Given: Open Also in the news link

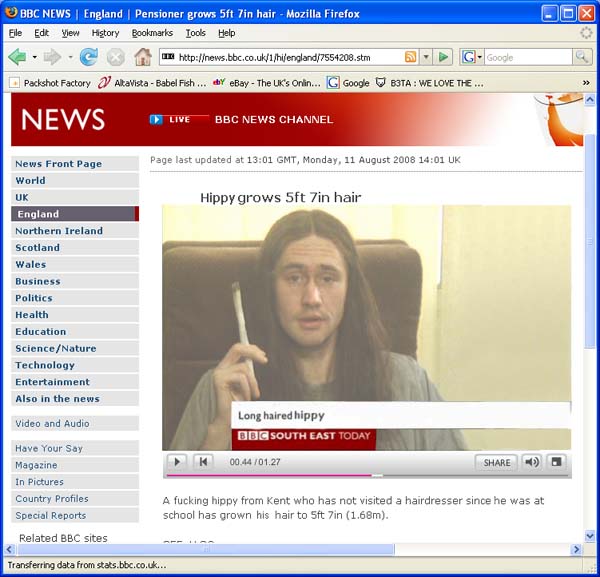Looking at the screenshot, I should pos(75,399).
